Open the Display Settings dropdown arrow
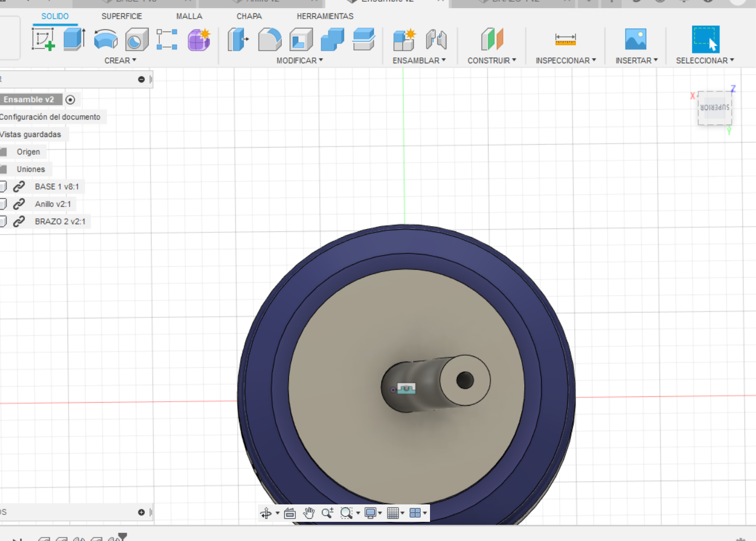This screenshot has width=756, height=541. click(380, 513)
